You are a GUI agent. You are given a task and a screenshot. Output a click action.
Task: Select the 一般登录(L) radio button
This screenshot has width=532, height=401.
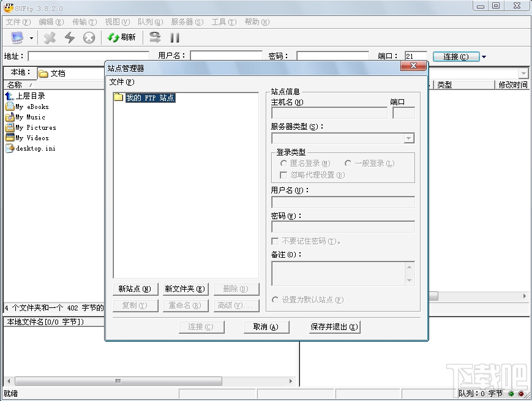[x=348, y=163]
